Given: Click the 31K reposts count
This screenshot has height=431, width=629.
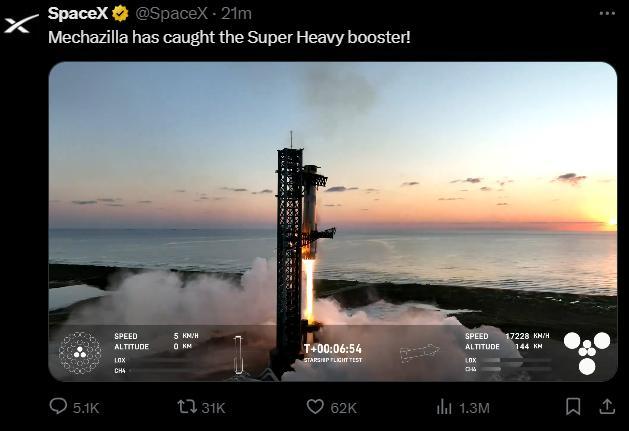Looking at the screenshot, I should coord(213,408).
